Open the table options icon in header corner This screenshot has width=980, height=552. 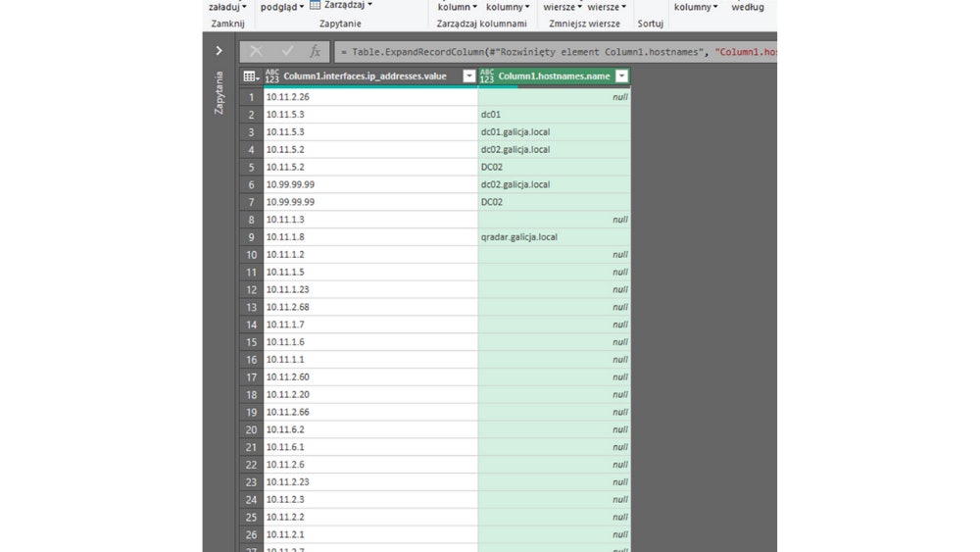(x=251, y=76)
